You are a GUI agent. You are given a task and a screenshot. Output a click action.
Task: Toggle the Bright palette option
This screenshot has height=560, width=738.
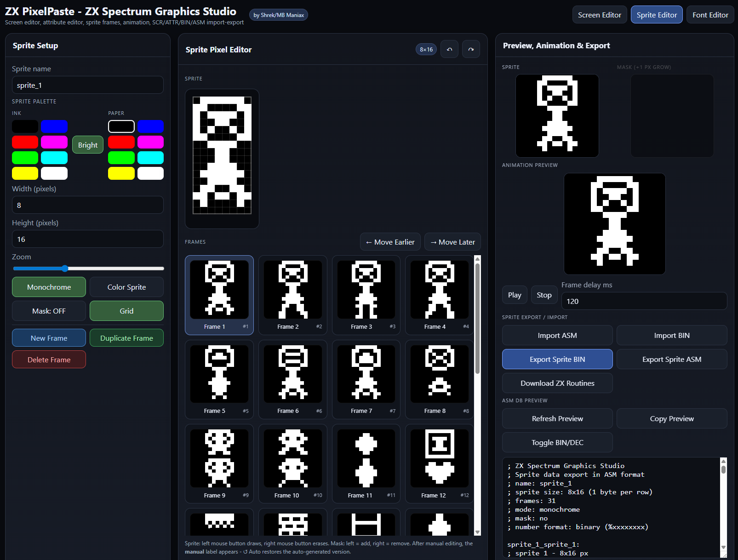87,145
